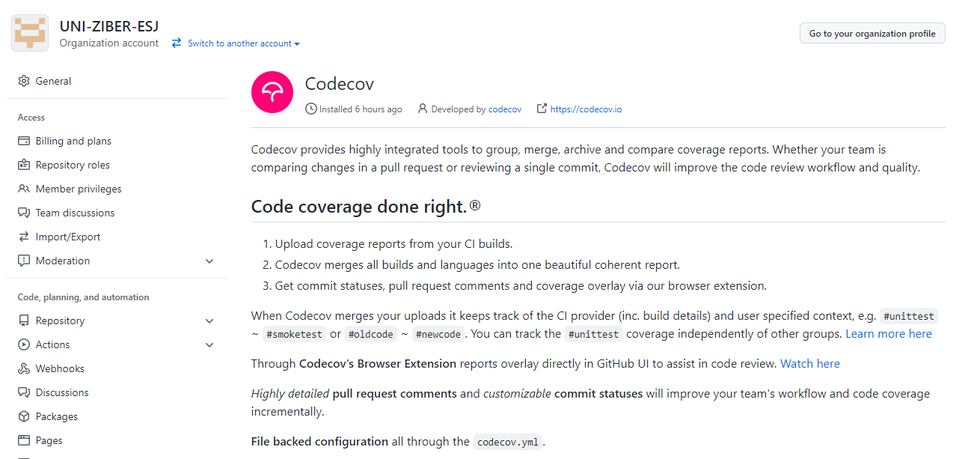Visit the https://codecov.io link
980x459 pixels.
(586, 109)
